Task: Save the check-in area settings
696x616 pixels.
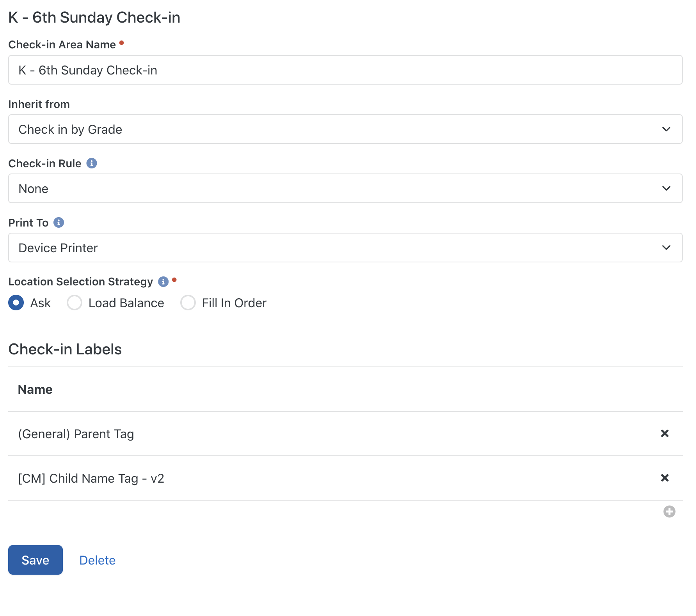Action: (x=35, y=560)
